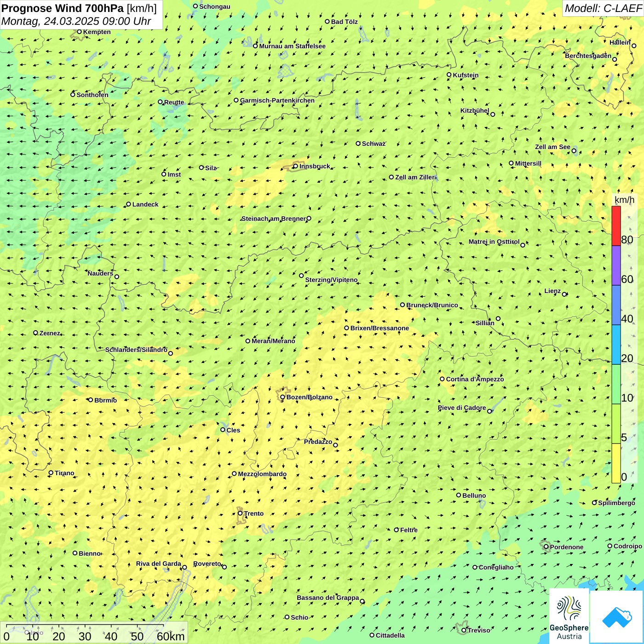Click the 'Brixen/Bressanone' label

379,328
